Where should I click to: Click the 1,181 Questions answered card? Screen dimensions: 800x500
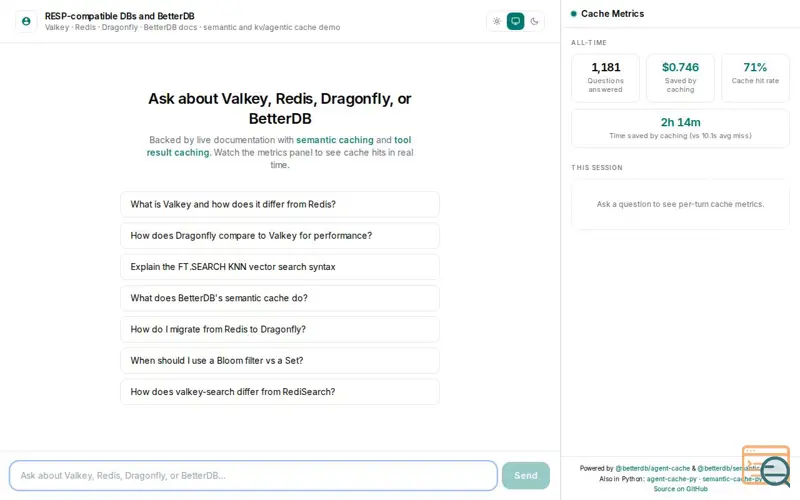(x=605, y=78)
